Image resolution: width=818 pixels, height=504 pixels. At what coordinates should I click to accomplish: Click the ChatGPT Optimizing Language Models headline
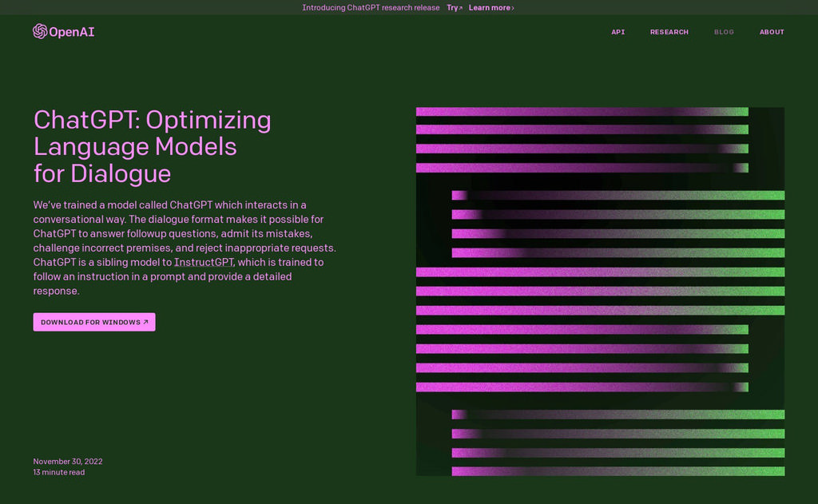(153, 147)
